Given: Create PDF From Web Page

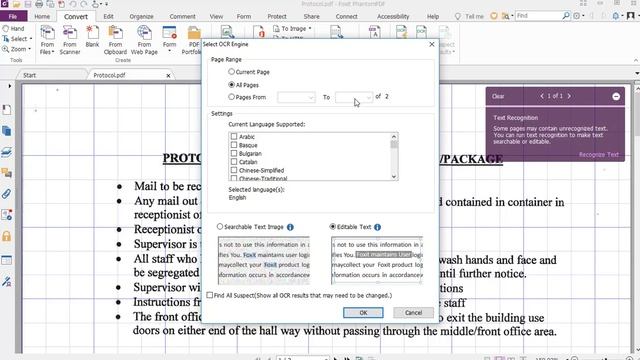Looking at the screenshot, I should pyautogui.click(x=144, y=40).
